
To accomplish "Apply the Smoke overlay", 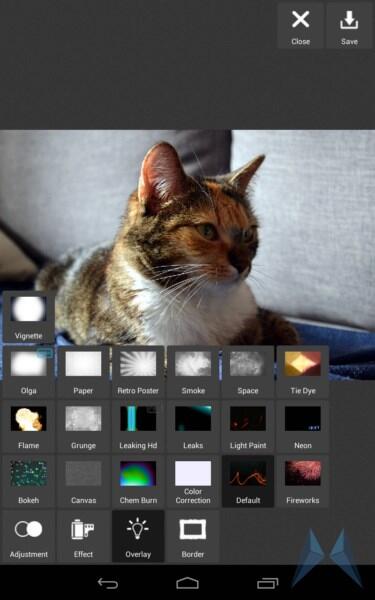I will [x=193, y=372].
